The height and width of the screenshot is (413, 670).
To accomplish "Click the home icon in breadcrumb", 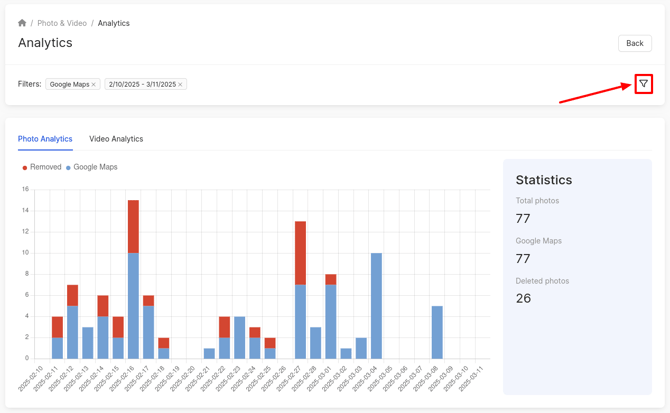I will point(22,23).
